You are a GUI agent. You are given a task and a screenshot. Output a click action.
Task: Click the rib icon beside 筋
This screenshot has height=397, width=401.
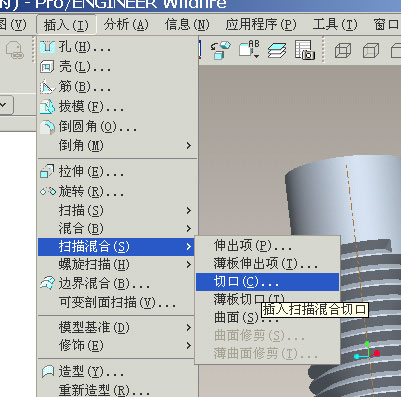(47, 87)
